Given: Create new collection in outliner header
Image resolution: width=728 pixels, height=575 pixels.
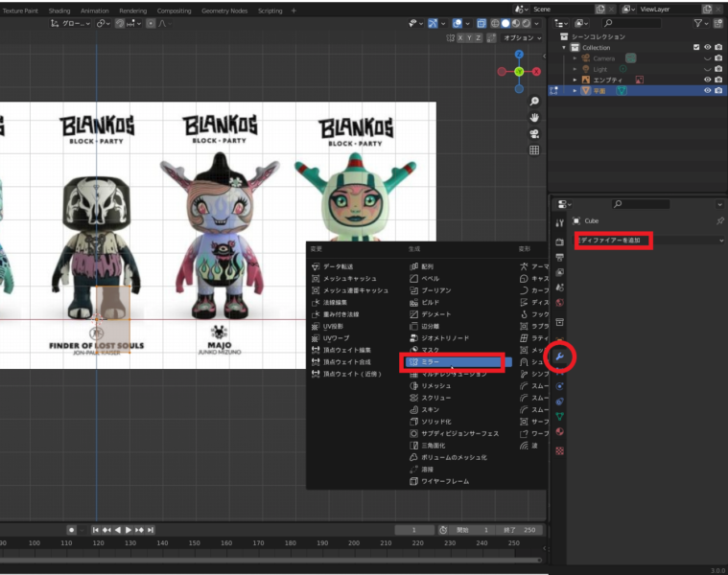Looking at the screenshot, I should [718, 23].
